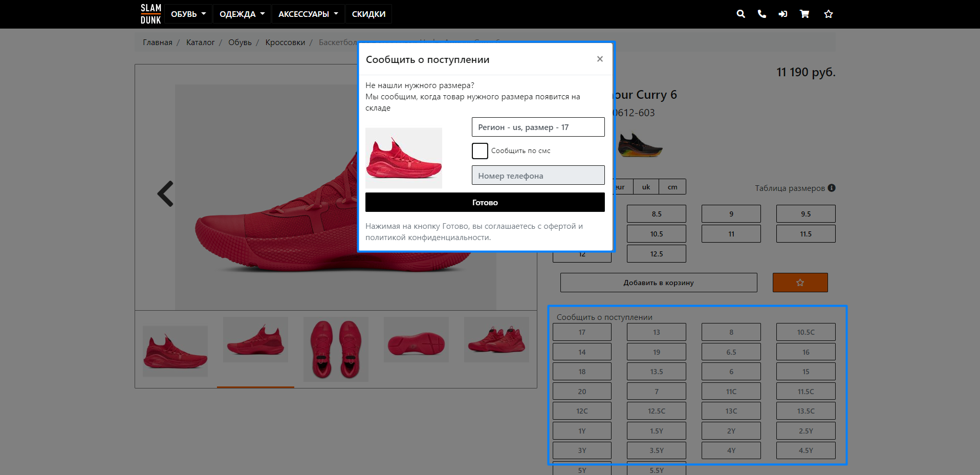The image size is (980, 475).
Task: Add to favorites orange star button
Action: (800, 283)
